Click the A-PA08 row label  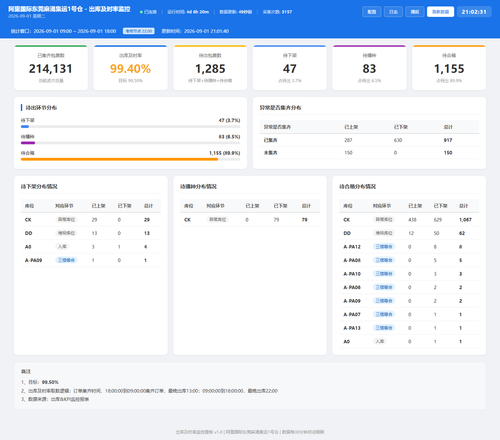click(352, 260)
